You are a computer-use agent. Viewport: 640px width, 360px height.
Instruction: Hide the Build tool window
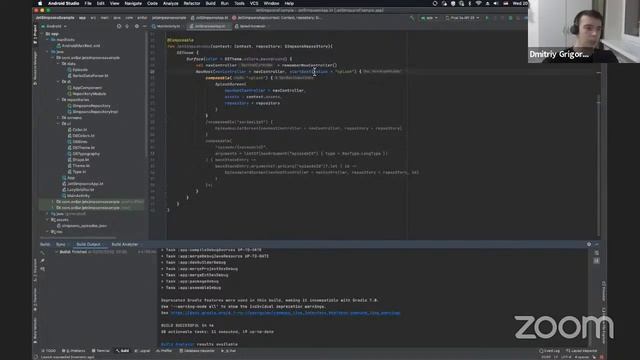point(596,244)
